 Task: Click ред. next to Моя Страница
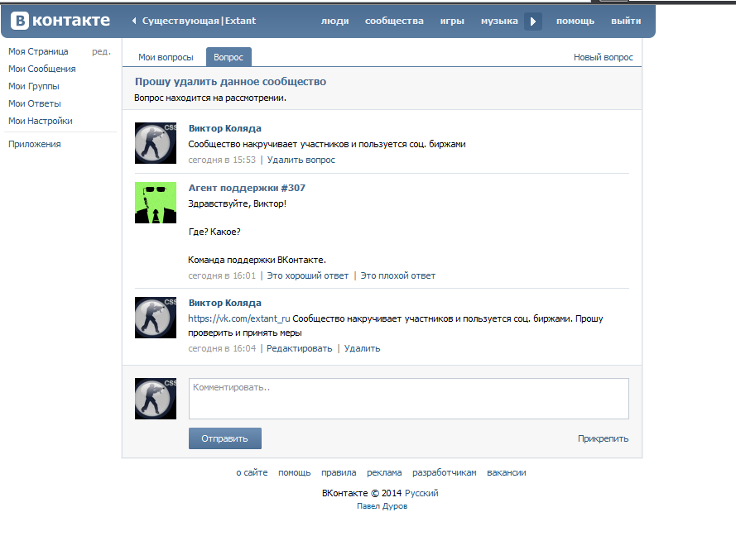(101, 51)
